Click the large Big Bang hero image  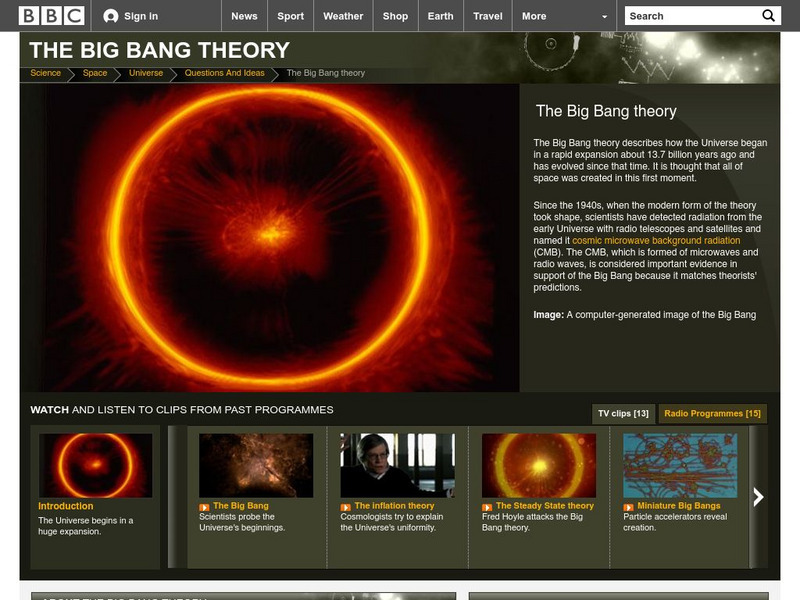pos(270,238)
